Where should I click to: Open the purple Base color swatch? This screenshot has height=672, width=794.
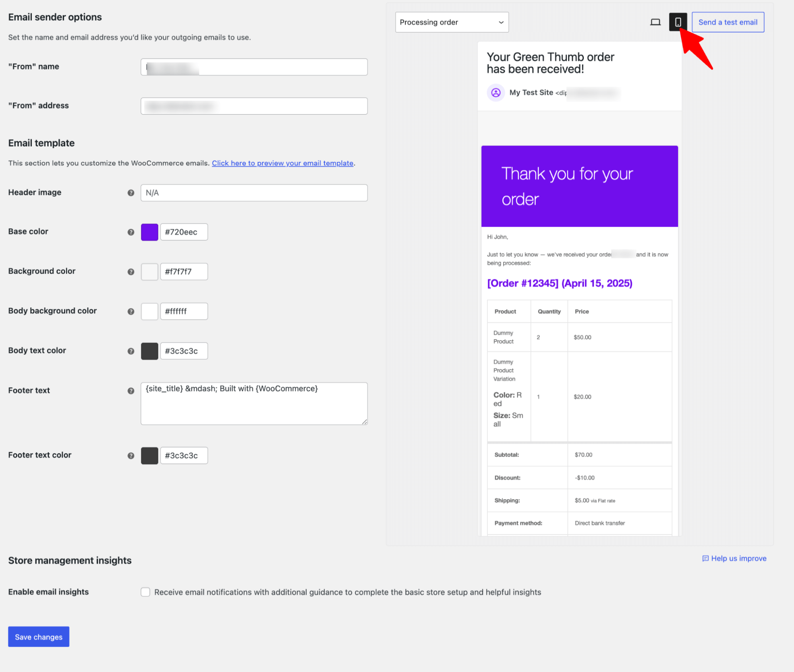149,232
